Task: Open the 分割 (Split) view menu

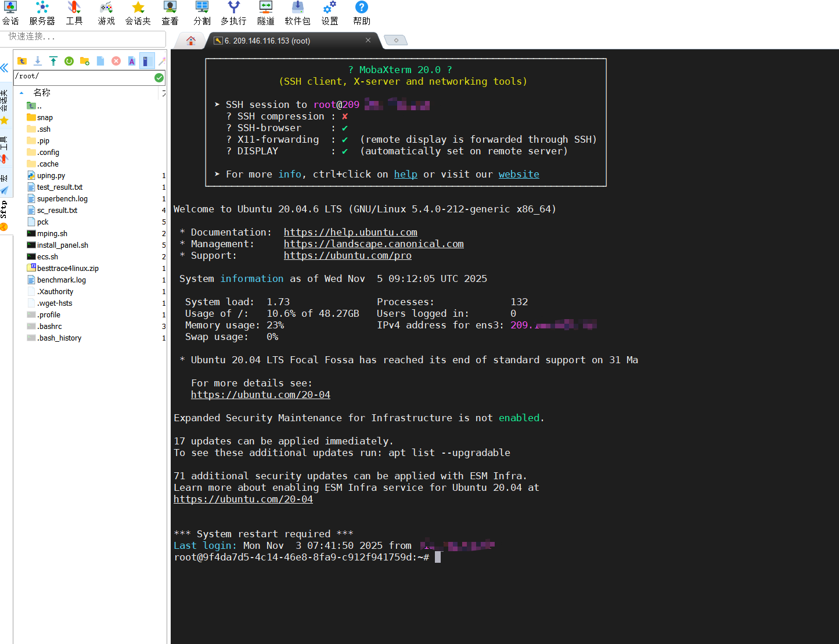Action: tap(202, 13)
